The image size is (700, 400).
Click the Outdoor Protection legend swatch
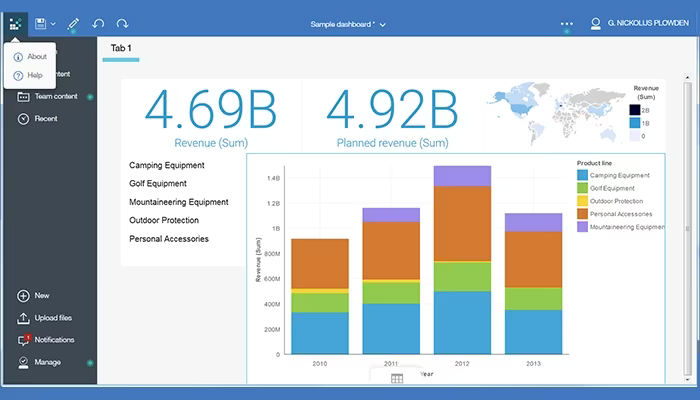coord(582,201)
